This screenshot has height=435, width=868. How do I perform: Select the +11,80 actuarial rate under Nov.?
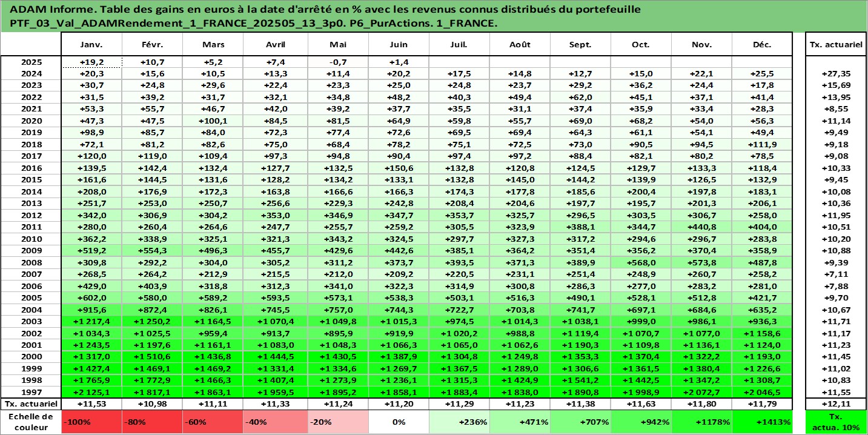point(701,403)
